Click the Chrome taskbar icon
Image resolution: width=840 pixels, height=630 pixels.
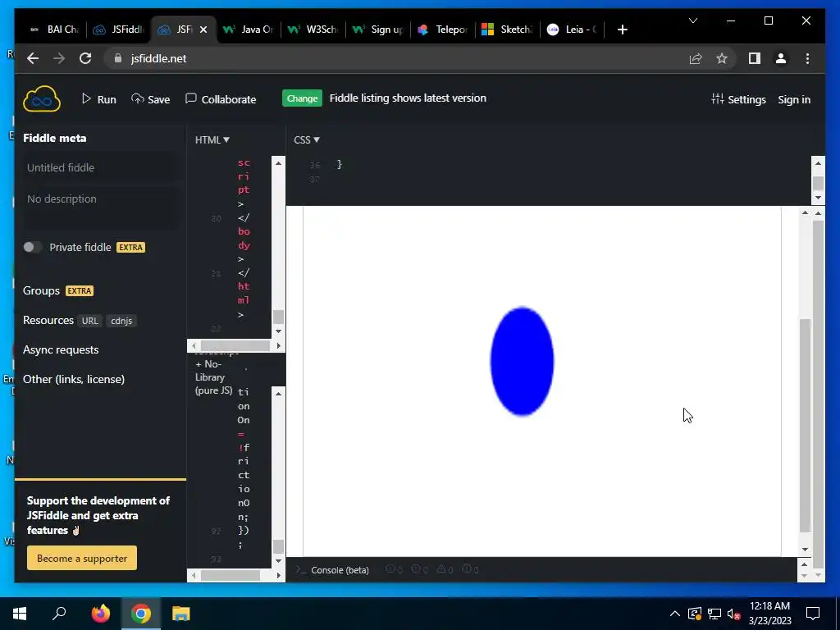click(x=141, y=614)
